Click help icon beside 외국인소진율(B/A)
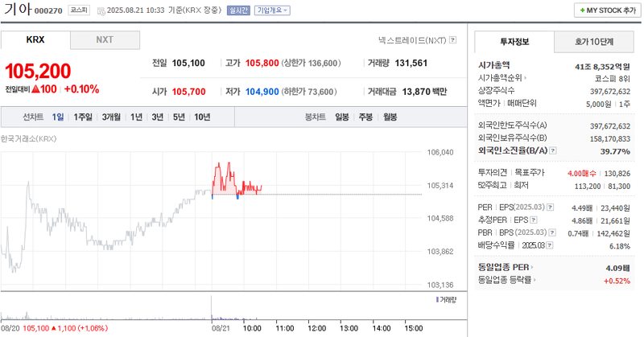Viewport: 644px width, 337px height. 553,150
